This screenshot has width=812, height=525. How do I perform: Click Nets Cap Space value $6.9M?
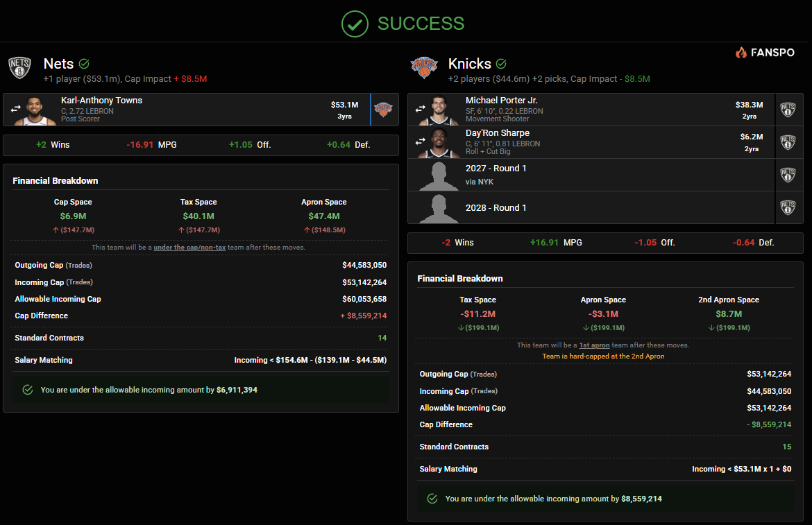click(73, 216)
